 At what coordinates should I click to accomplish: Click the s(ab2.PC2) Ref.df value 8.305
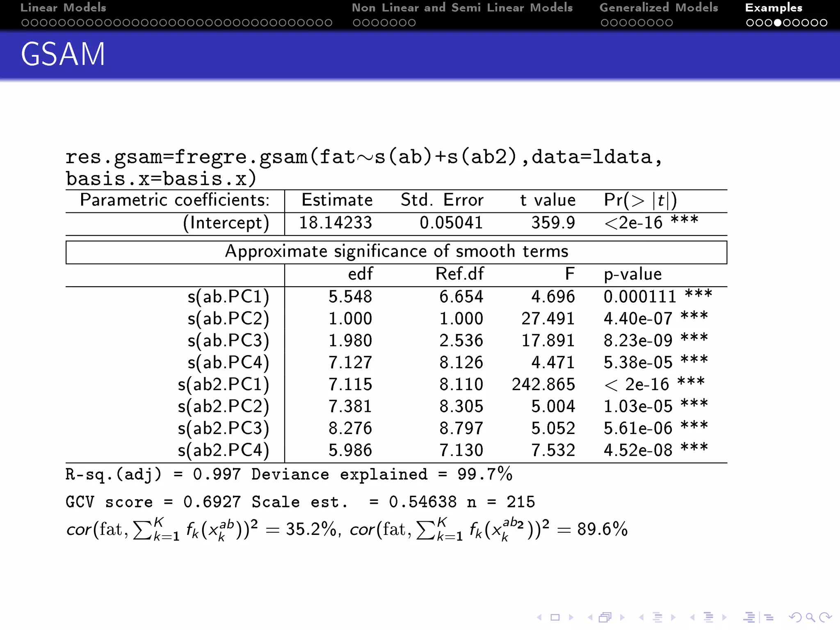click(461, 406)
